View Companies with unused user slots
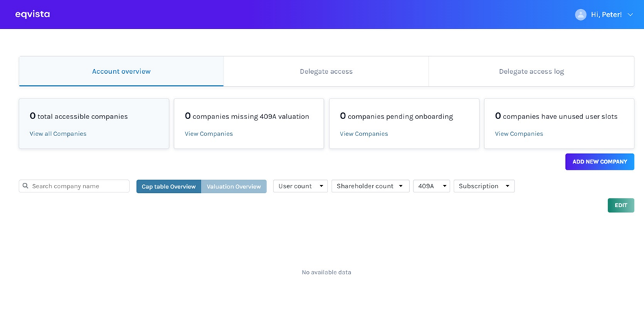Image resolution: width=644 pixels, height=334 pixels. [519, 134]
